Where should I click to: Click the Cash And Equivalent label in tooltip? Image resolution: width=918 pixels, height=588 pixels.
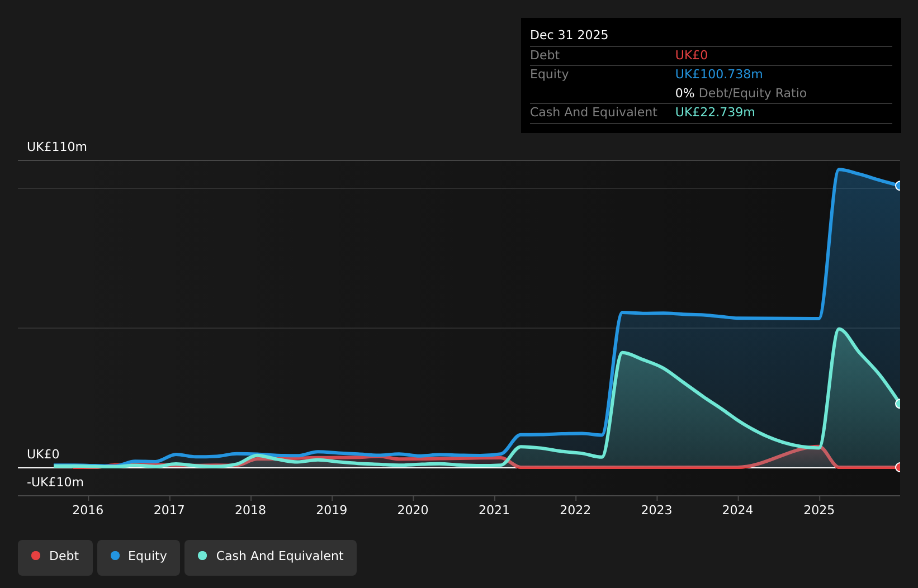[x=594, y=112]
